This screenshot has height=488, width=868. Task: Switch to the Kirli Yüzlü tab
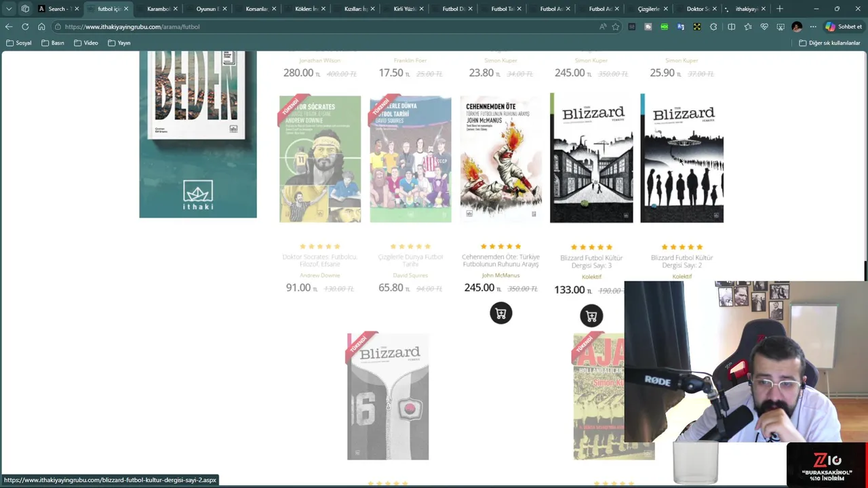404,9
